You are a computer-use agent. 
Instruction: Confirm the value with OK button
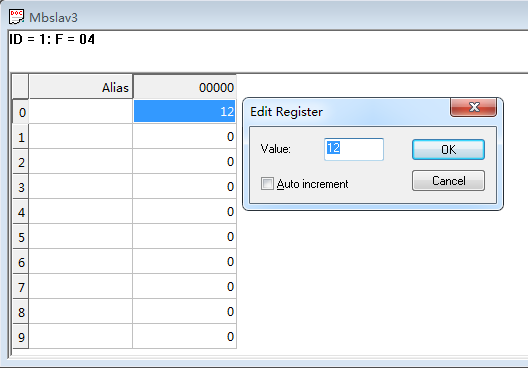(x=448, y=149)
